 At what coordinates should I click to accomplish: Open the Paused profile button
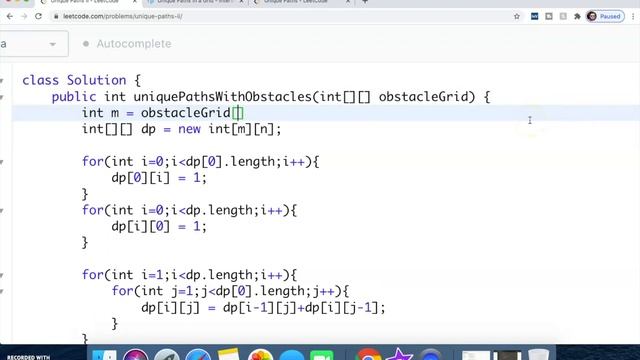tap(605, 16)
